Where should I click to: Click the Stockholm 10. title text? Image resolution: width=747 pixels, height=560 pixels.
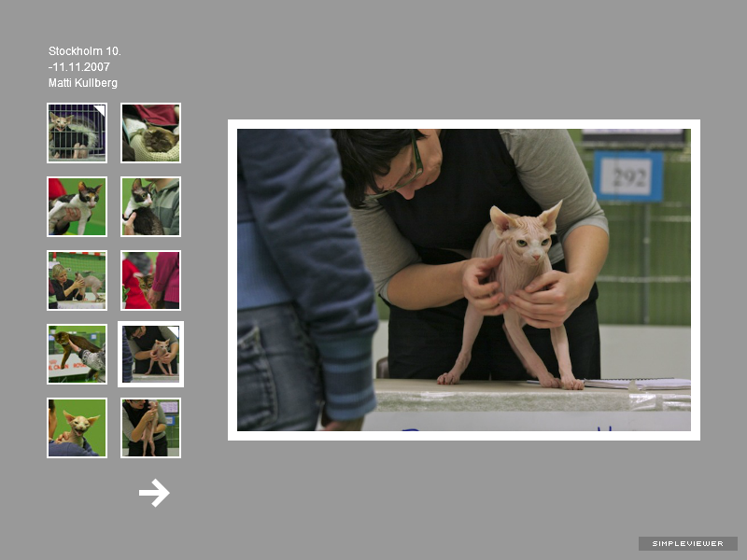(85, 51)
